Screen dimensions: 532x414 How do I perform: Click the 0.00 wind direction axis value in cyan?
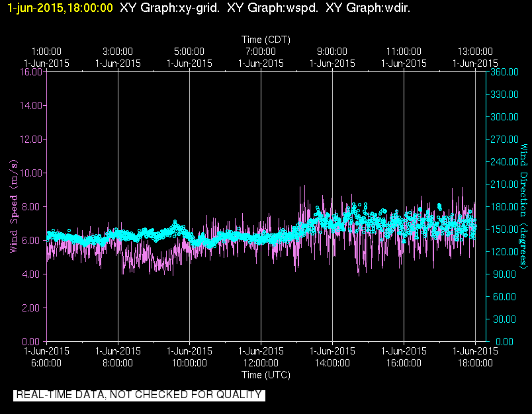click(x=504, y=341)
